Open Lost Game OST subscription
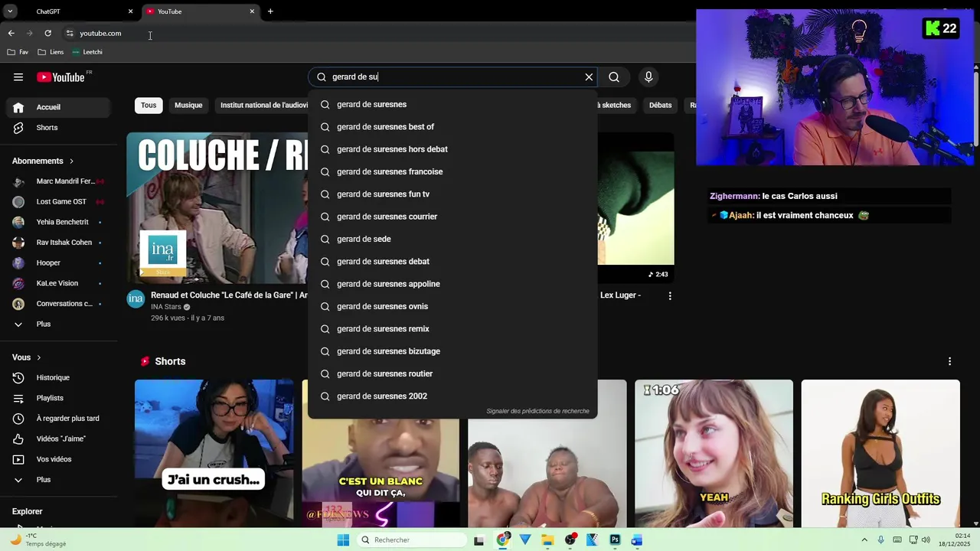This screenshot has height=551, width=980. click(x=60, y=202)
